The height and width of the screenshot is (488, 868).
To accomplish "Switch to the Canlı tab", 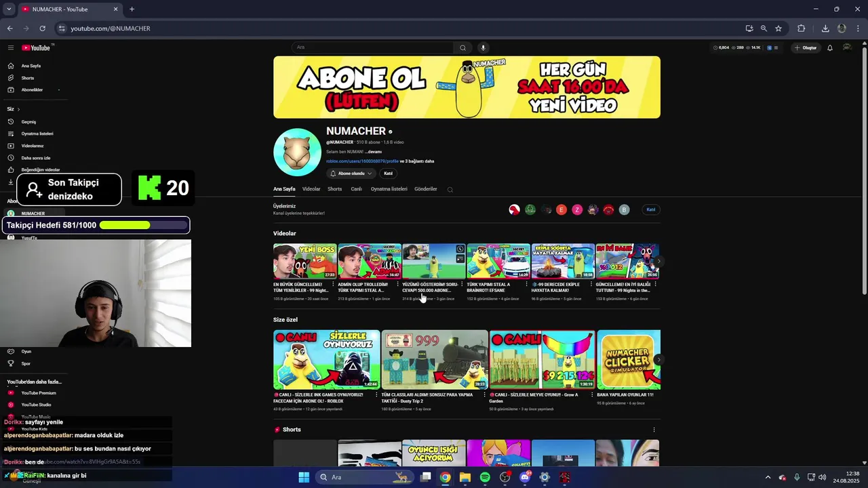I will [x=356, y=189].
